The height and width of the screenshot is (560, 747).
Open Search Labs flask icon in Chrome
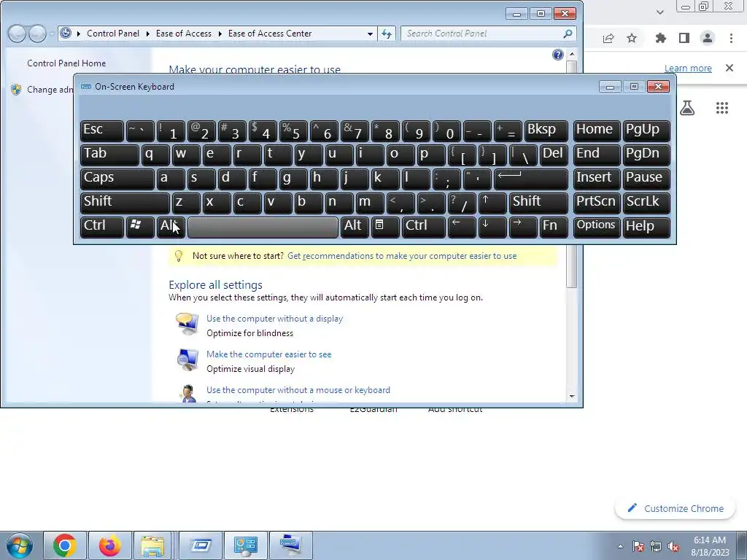[687, 108]
